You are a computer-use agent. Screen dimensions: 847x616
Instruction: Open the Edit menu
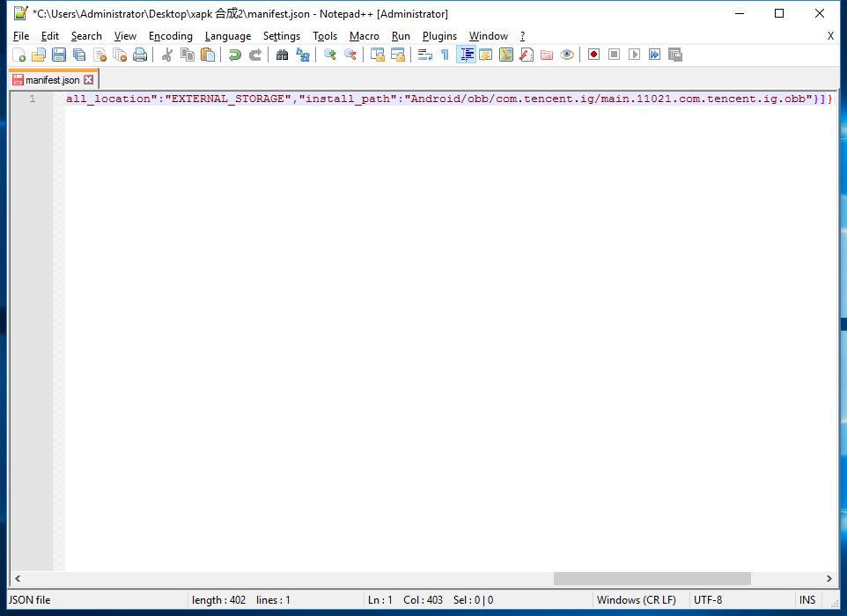pos(49,35)
